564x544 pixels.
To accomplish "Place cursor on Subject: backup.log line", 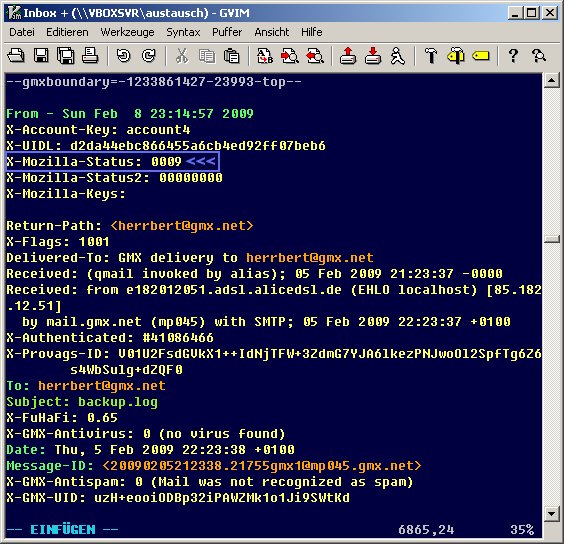I will pyautogui.click(x=82, y=402).
